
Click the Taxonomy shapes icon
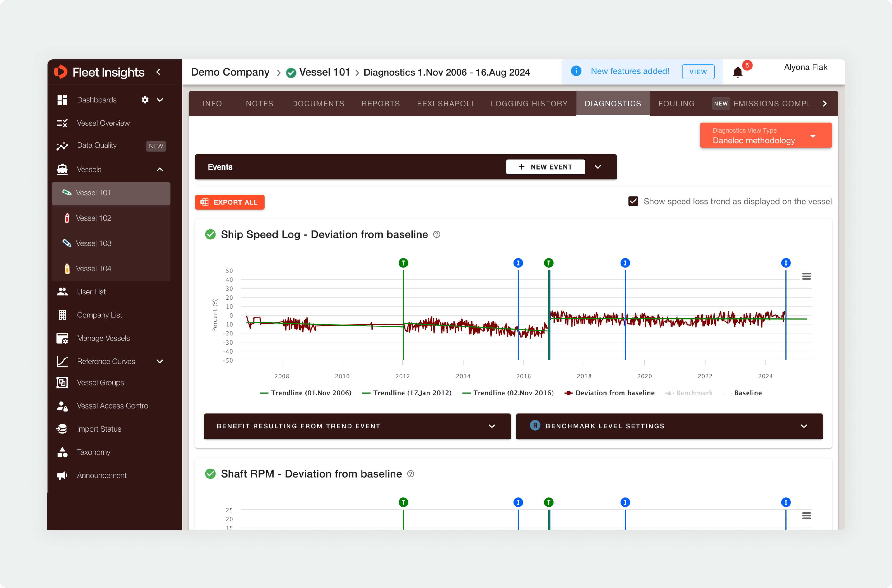click(62, 452)
